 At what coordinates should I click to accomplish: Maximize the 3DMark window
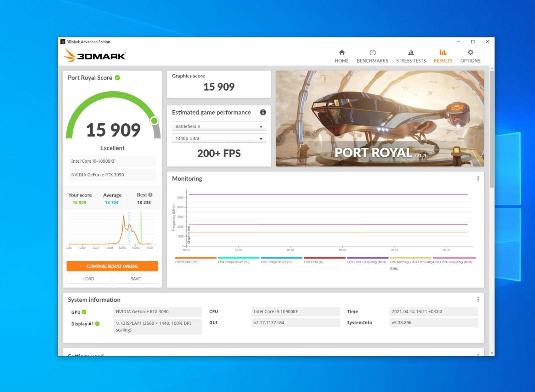(x=473, y=42)
